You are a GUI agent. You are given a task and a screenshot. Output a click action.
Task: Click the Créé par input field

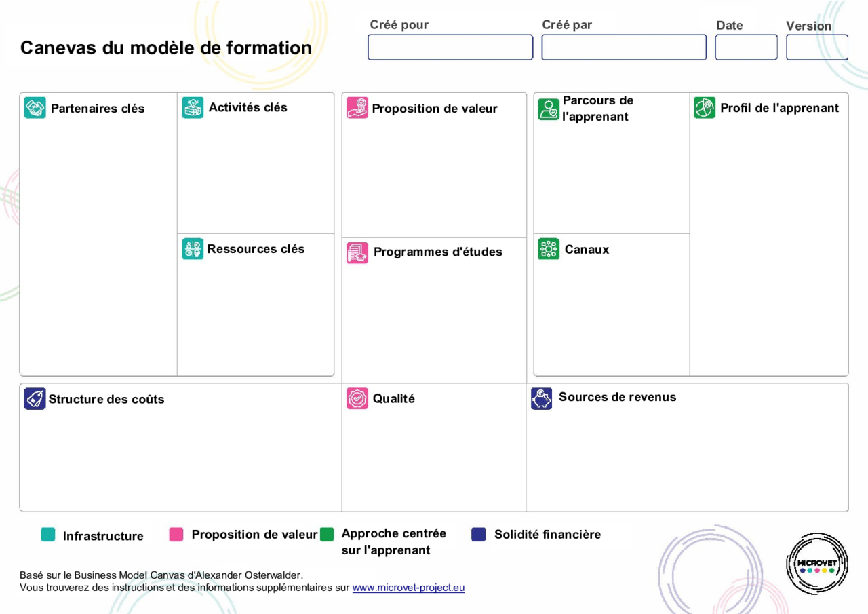pos(624,47)
